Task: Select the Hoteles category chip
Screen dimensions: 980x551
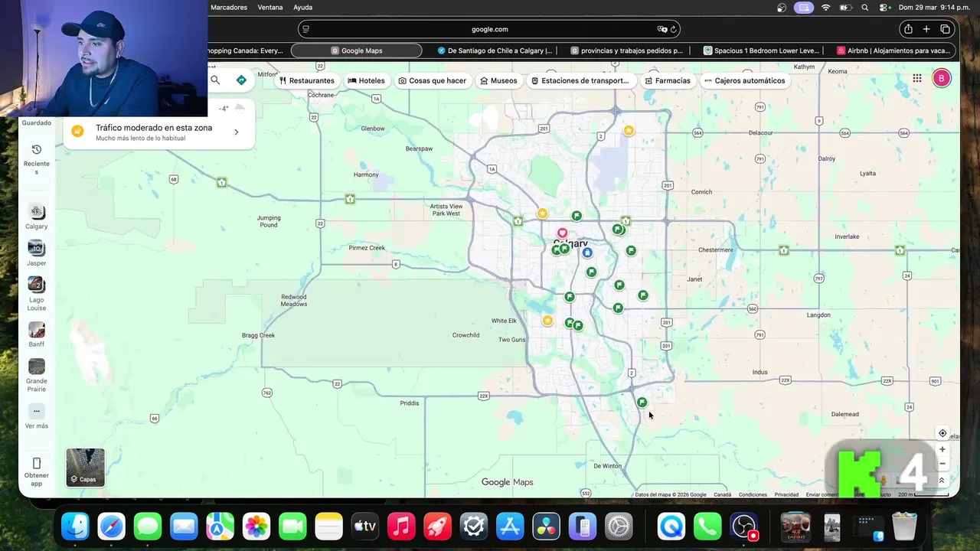Action: (x=366, y=80)
